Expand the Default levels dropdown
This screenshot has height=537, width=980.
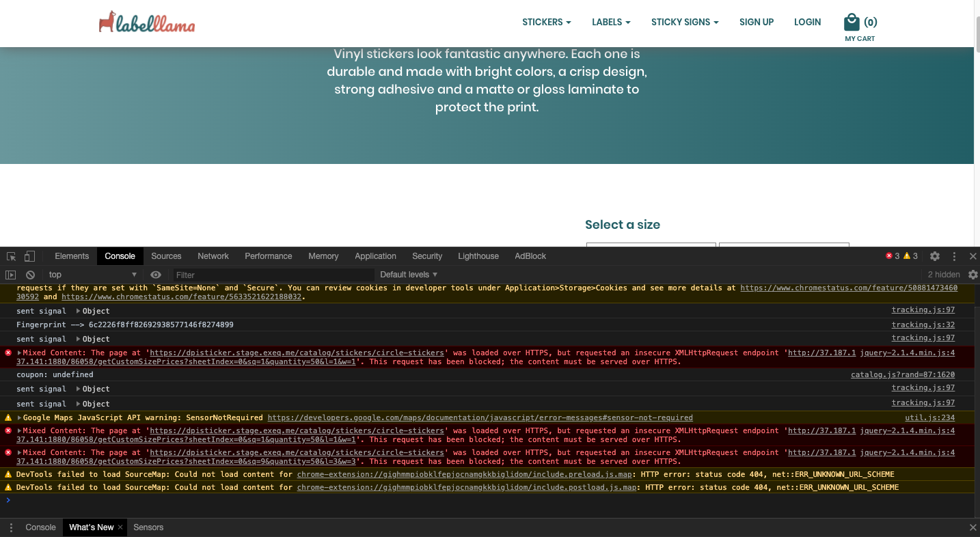pos(409,275)
